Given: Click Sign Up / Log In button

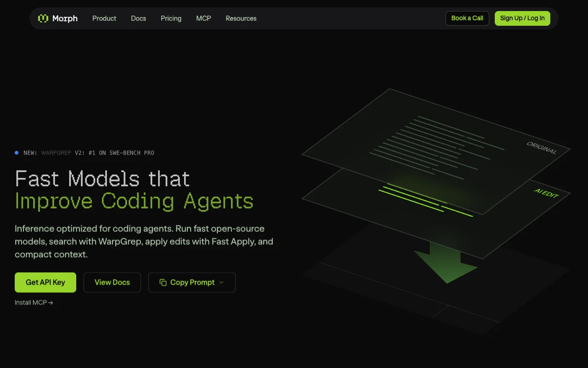Looking at the screenshot, I should [522, 18].
